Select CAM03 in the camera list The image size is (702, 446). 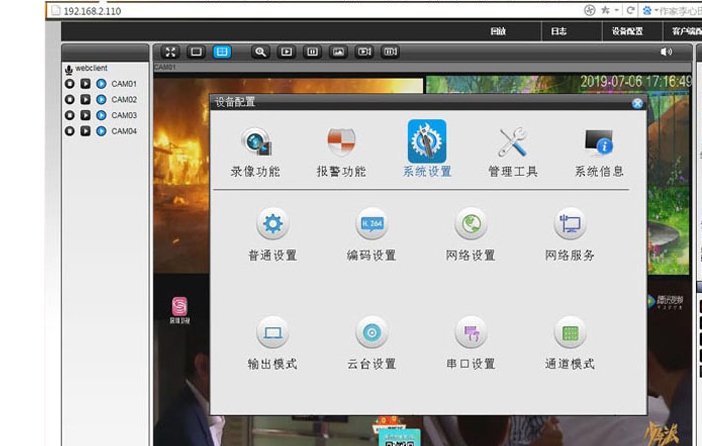click(x=124, y=115)
